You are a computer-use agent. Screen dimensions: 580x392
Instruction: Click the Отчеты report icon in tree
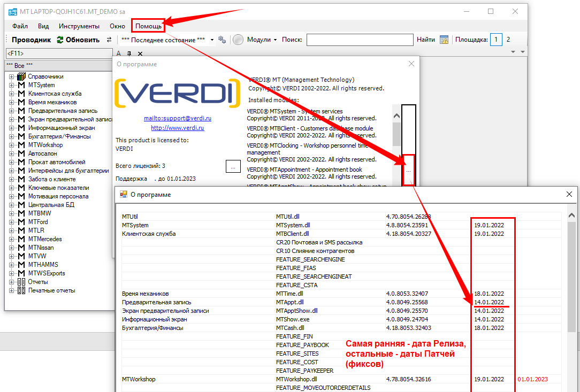(21, 282)
